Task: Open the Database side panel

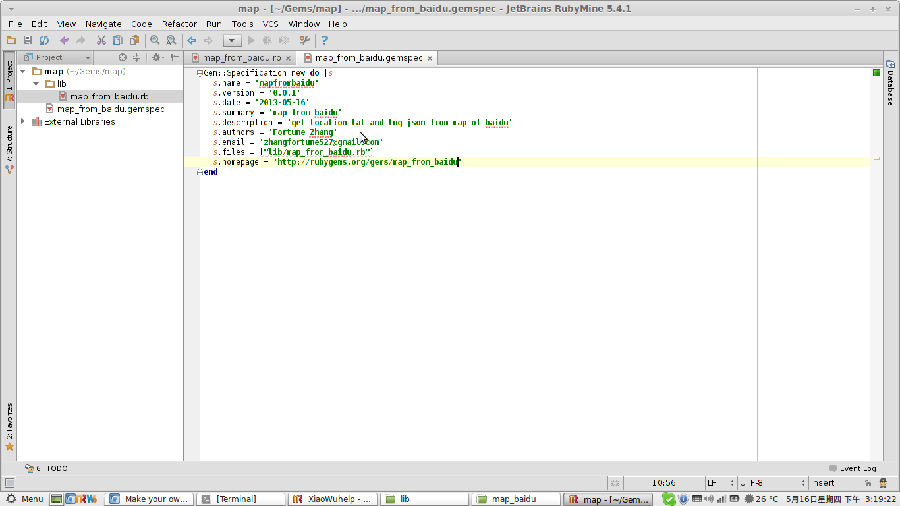Action: (x=890, y=83)
